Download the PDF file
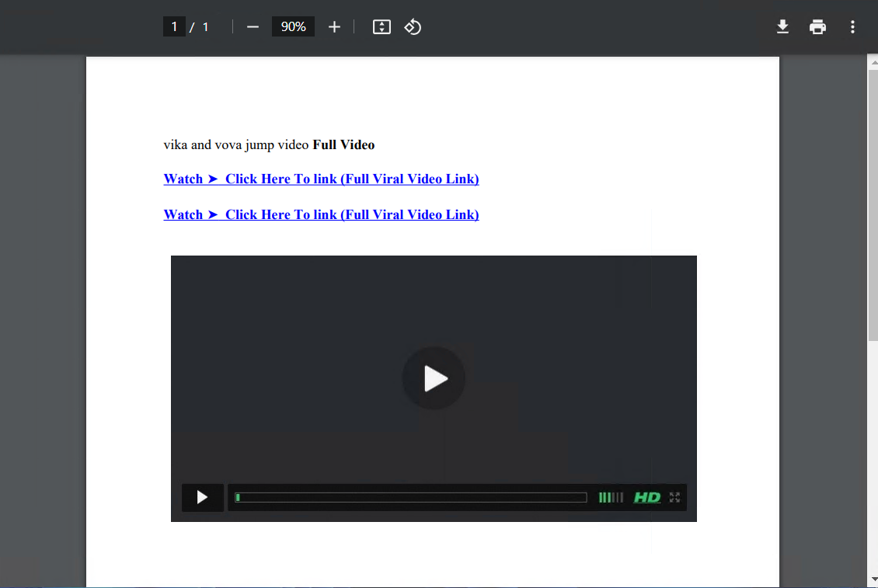 click(782, 27)
